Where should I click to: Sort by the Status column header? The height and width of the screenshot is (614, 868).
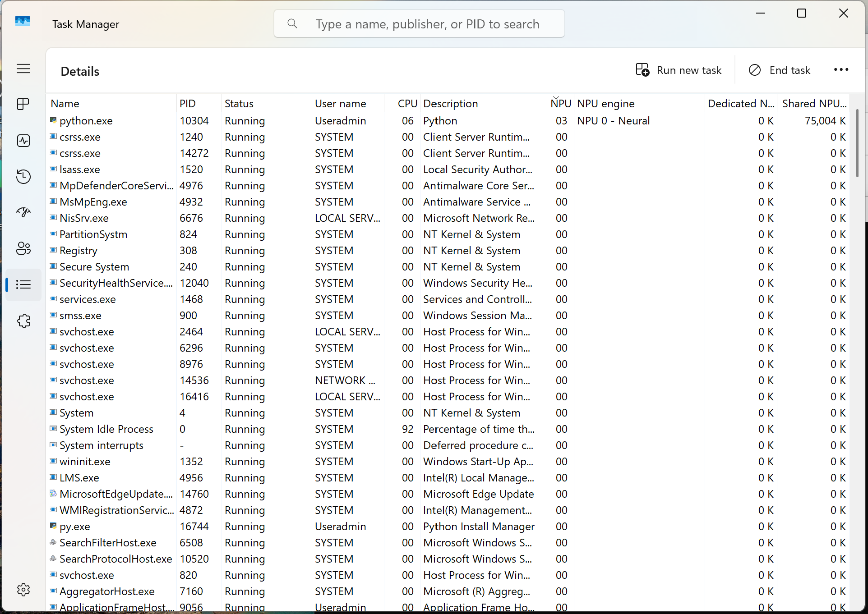pyautogui.click(x=266, y=104)
